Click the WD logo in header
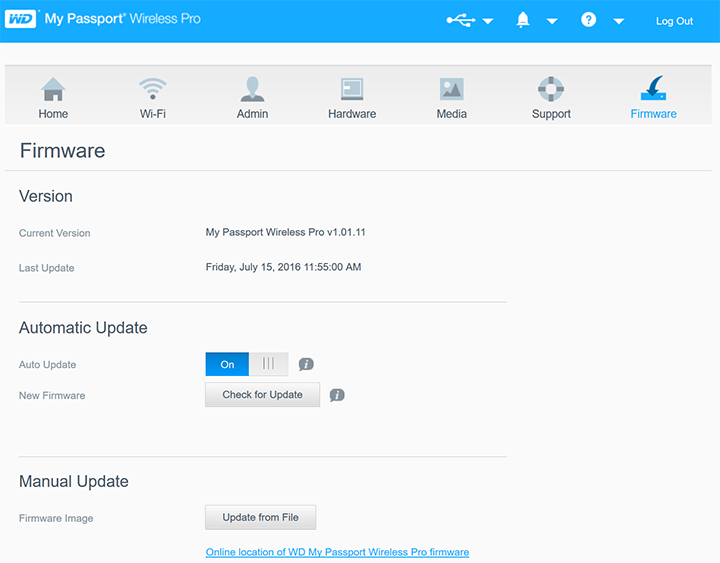The image size is (720, 563). click(21, 19)
